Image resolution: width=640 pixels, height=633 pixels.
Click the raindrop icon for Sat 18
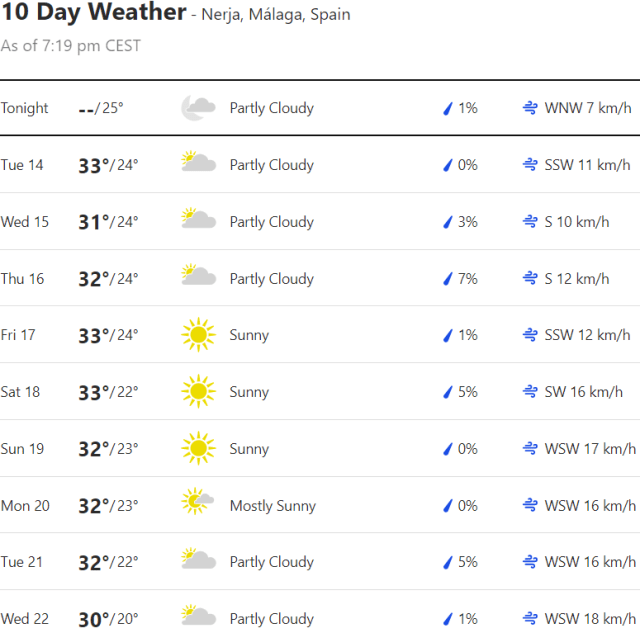click(x=448, y=392)
